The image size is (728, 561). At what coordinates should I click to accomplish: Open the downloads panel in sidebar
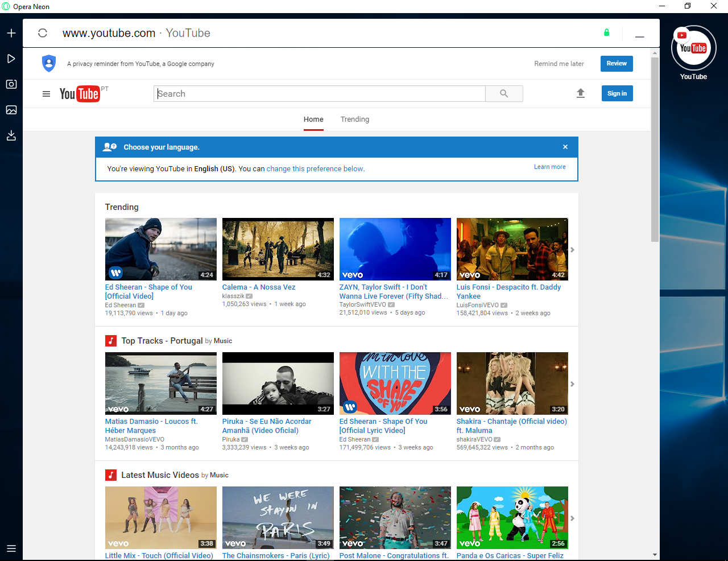click(11, 135)
